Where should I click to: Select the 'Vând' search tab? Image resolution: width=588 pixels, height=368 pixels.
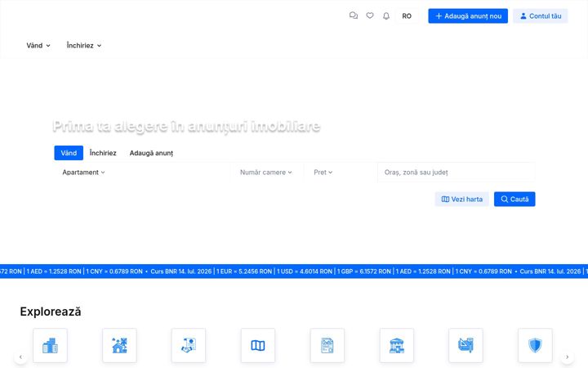pos(69,153)
